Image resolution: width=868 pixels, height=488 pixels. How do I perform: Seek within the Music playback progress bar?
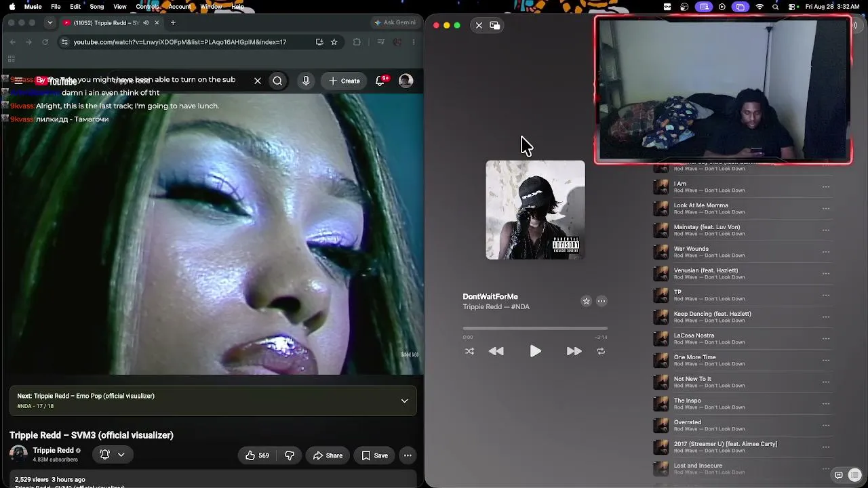tap(535, 329)
